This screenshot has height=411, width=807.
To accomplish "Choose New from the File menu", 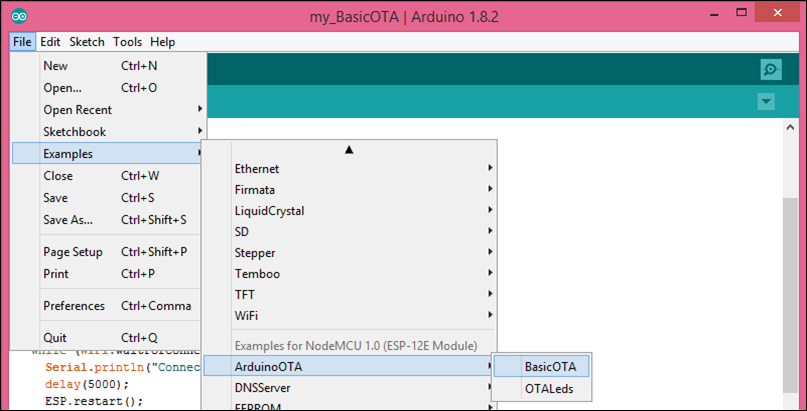I will coord(107,66).
